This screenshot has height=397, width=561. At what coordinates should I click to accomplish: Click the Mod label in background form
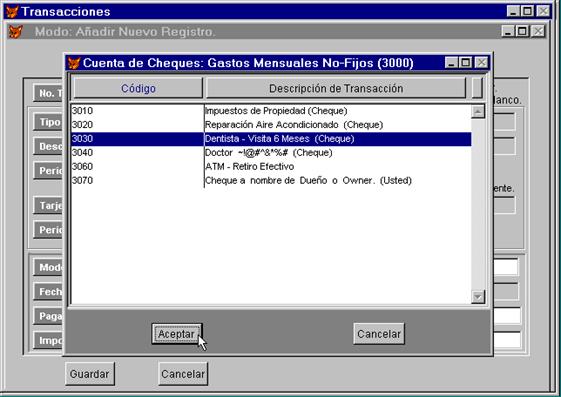(49, 267)
